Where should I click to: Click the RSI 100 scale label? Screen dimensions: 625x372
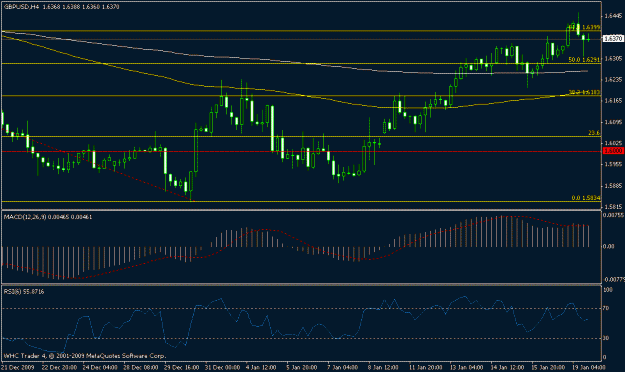pos(608,290)
